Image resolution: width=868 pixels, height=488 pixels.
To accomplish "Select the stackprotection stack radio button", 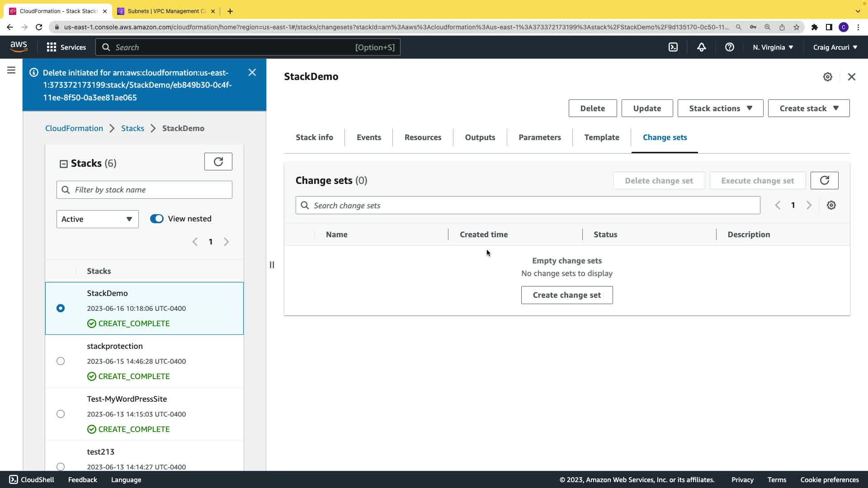I will tap(61, 361).
